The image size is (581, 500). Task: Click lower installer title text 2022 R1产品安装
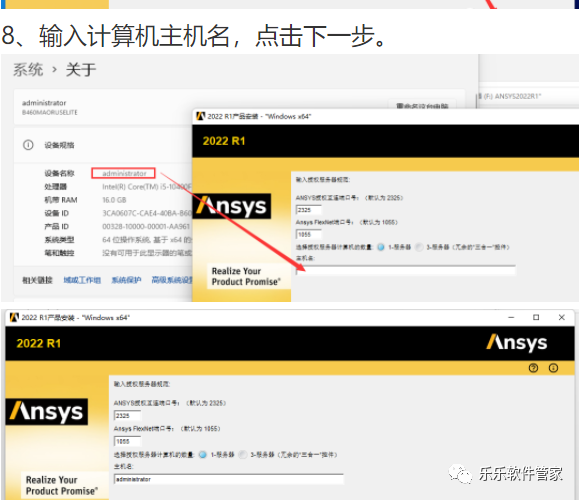pos(76,318)
